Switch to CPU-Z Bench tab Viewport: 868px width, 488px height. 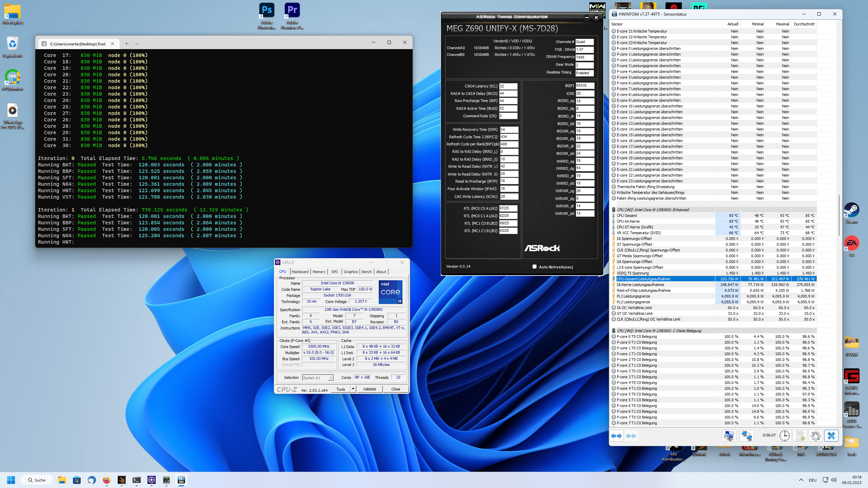click(367, 272)
